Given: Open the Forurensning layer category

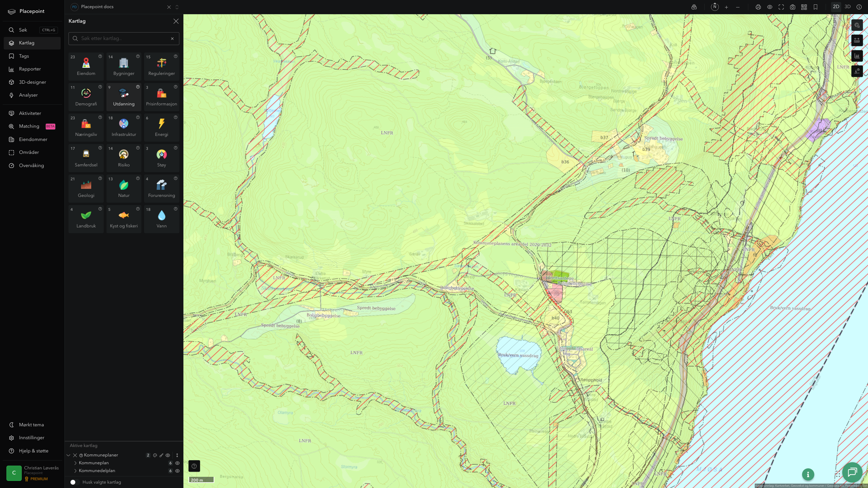Looking at the screenshot, I should point(161,188).
